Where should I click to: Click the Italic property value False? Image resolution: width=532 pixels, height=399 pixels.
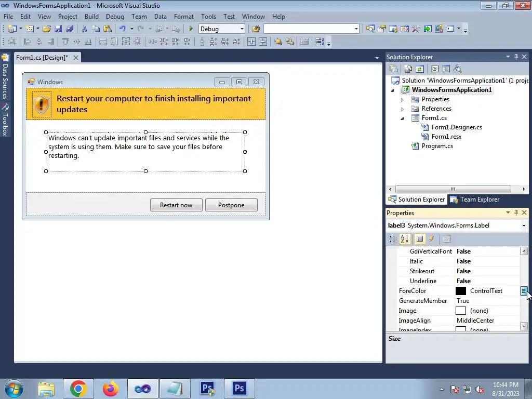(x=463, y=261)
